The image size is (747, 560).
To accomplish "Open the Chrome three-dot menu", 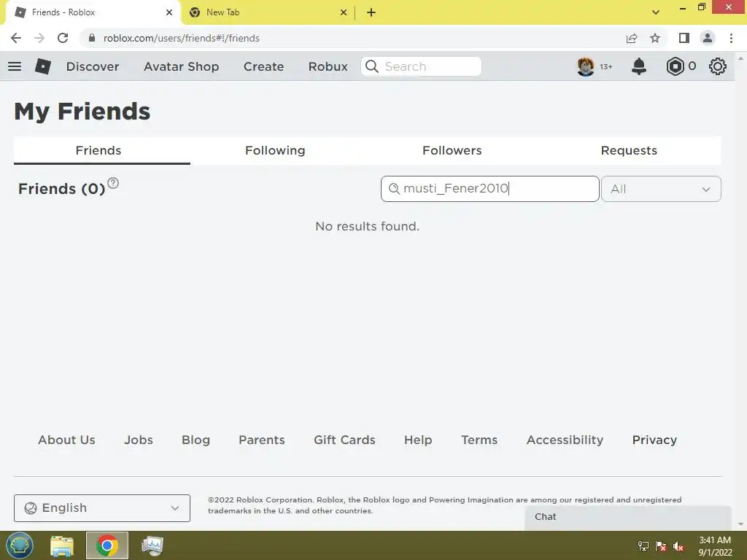I will 731,38.
